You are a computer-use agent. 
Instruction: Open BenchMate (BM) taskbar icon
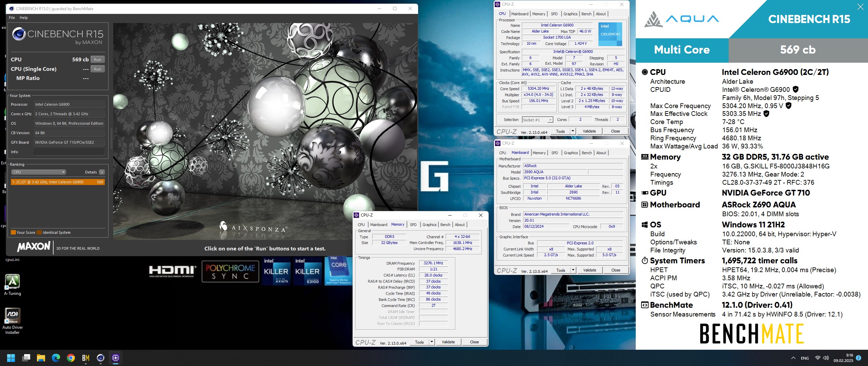pos(86,358)
